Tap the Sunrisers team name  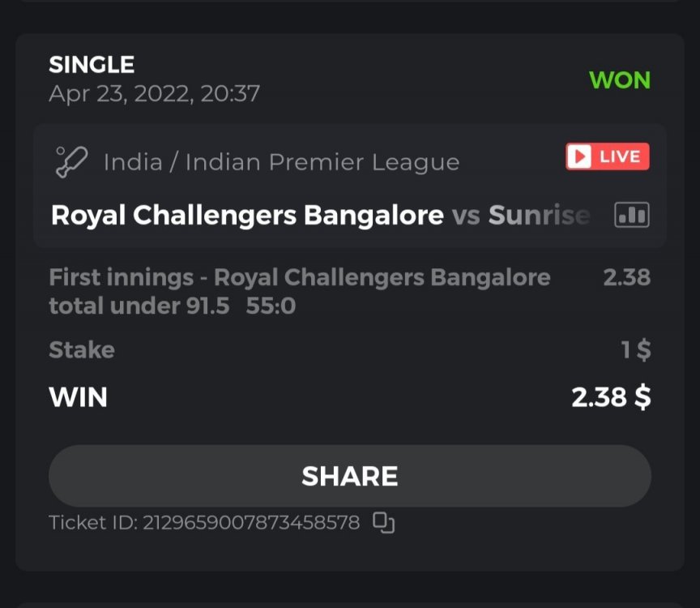[x=540, y=216]
